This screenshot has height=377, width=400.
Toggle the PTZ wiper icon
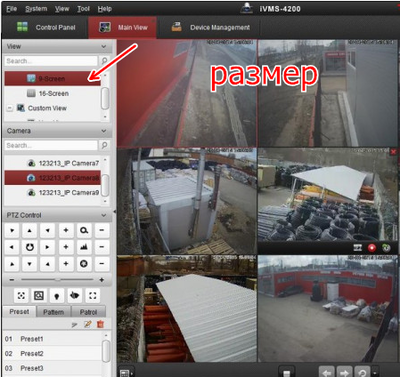click(75, 295)
